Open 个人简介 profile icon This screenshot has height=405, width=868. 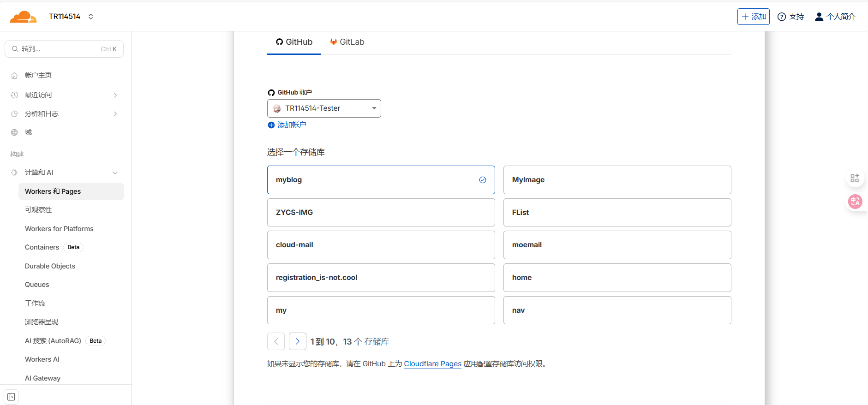point(819,17)
